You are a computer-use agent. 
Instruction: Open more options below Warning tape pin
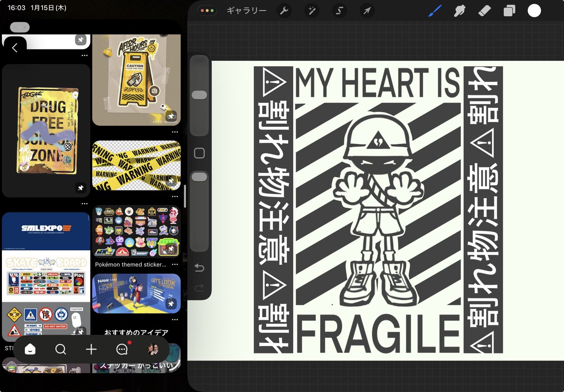(175, 196)
